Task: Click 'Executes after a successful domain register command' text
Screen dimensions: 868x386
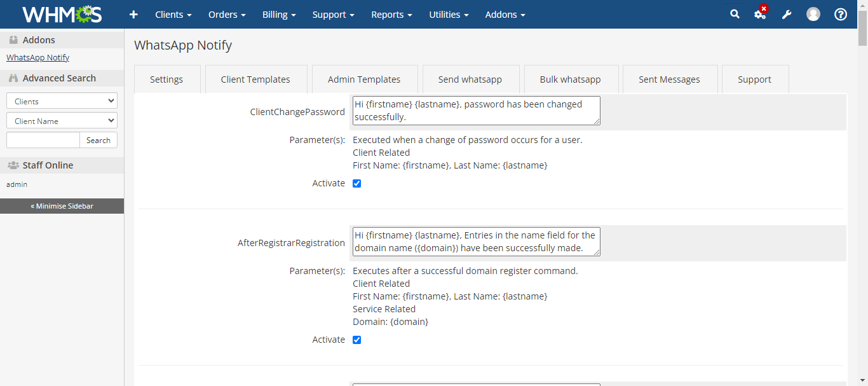Action: tap(465, 271)
